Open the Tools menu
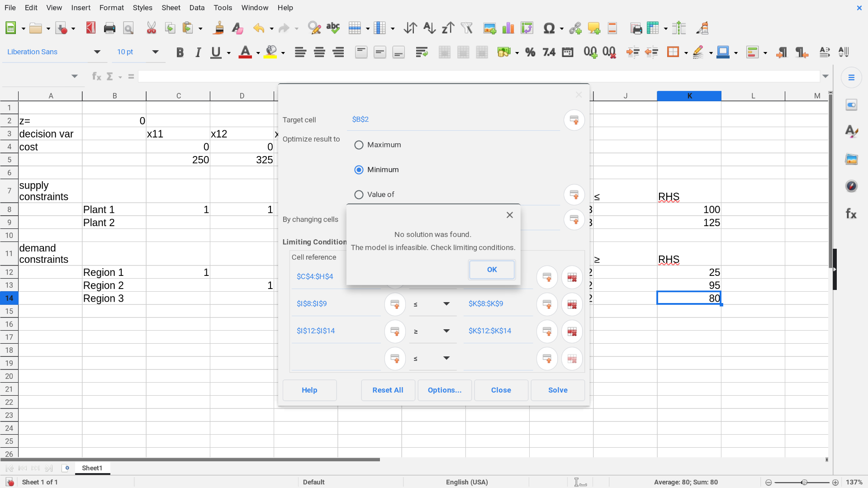 [x=223, y=8]
